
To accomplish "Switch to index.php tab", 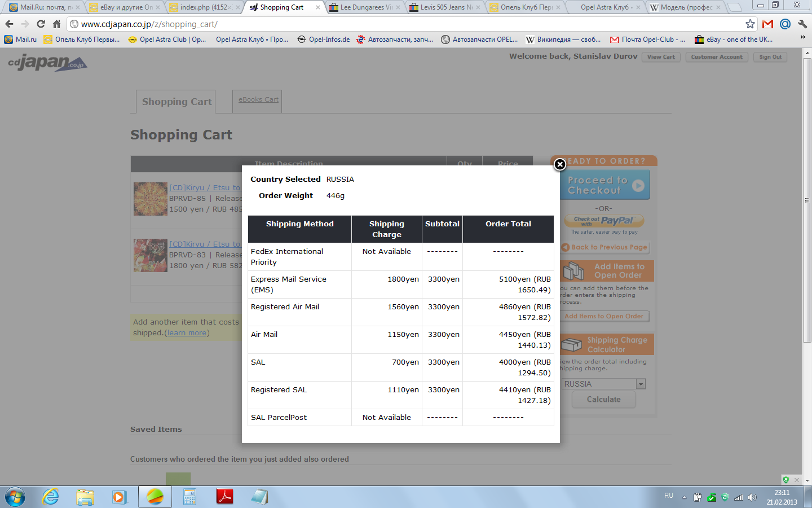I will pos(205,7).
